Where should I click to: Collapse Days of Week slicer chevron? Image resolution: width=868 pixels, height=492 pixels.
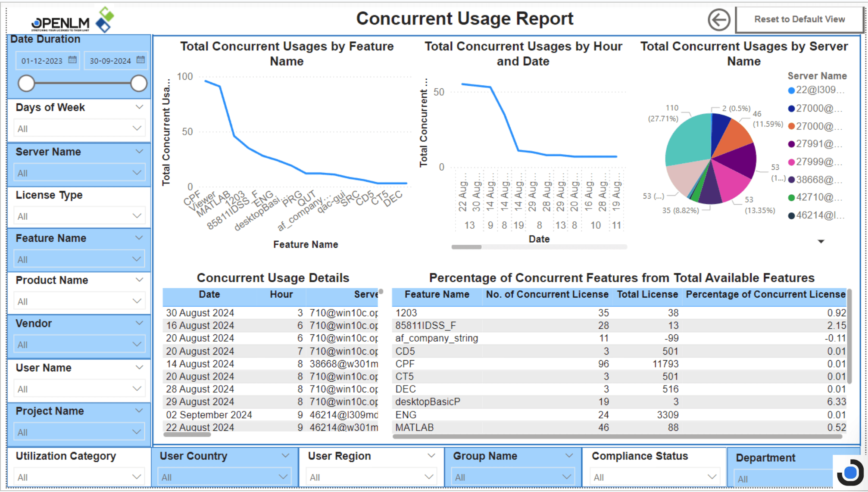coord(139,107)
